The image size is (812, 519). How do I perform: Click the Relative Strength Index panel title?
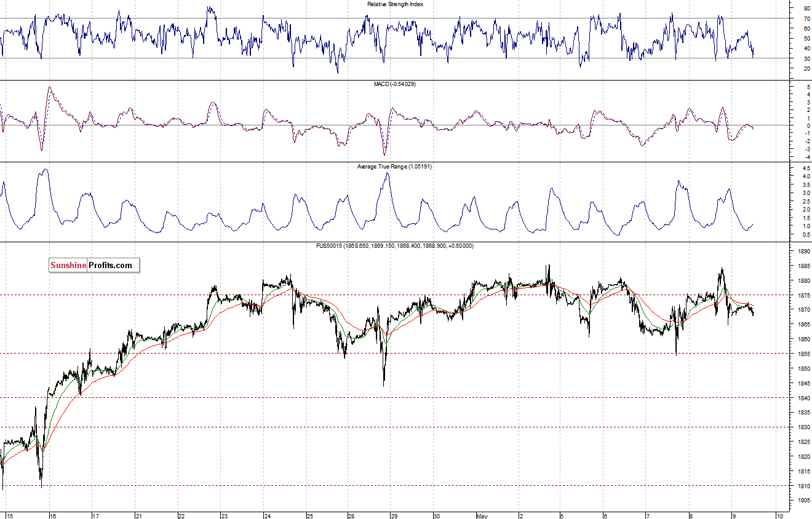[x=396, y=4]
